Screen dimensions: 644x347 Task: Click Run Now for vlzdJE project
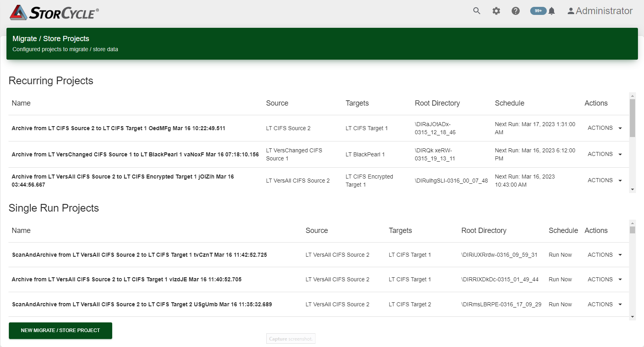[x=560, y=279]
